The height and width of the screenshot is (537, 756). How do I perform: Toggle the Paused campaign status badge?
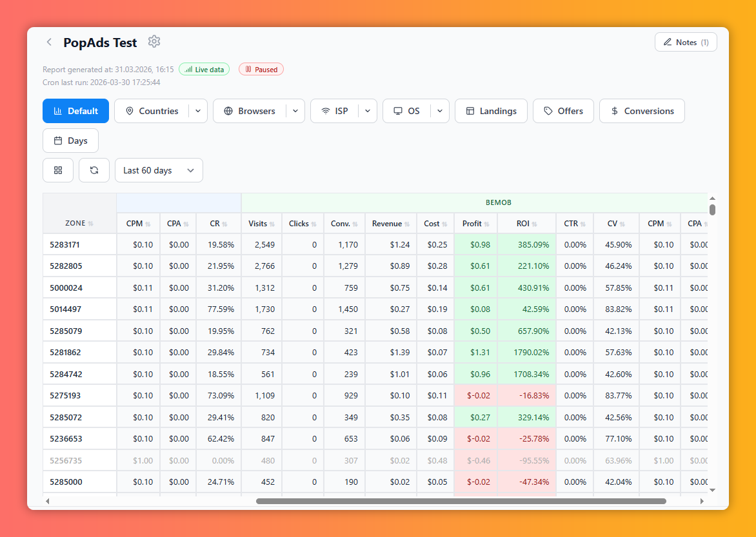(261, 70)
